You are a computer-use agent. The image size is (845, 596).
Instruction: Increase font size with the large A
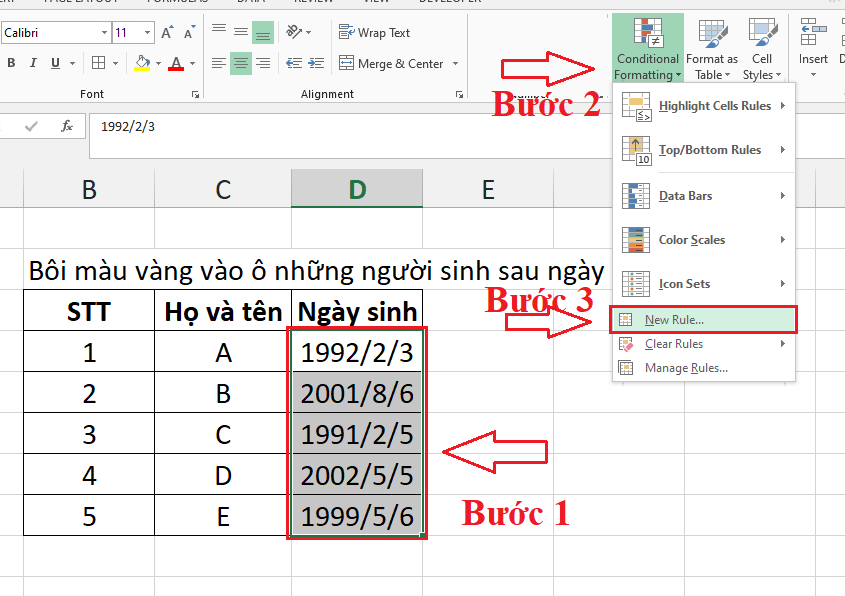(x=167, y=33)
